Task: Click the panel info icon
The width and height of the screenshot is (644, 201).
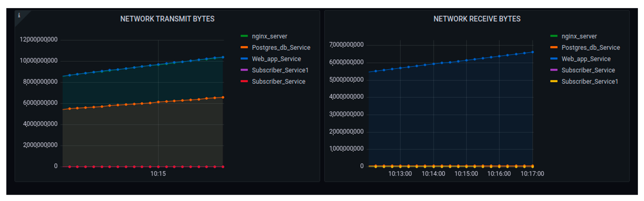Action: tap(19, 15)
